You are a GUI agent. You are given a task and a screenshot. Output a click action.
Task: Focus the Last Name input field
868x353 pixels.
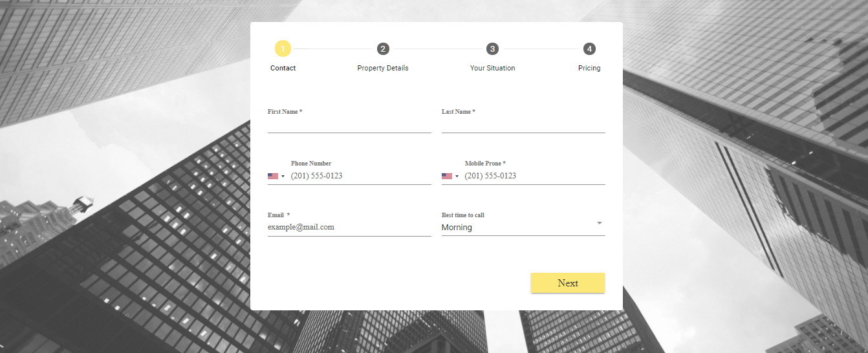click(523, 125)
